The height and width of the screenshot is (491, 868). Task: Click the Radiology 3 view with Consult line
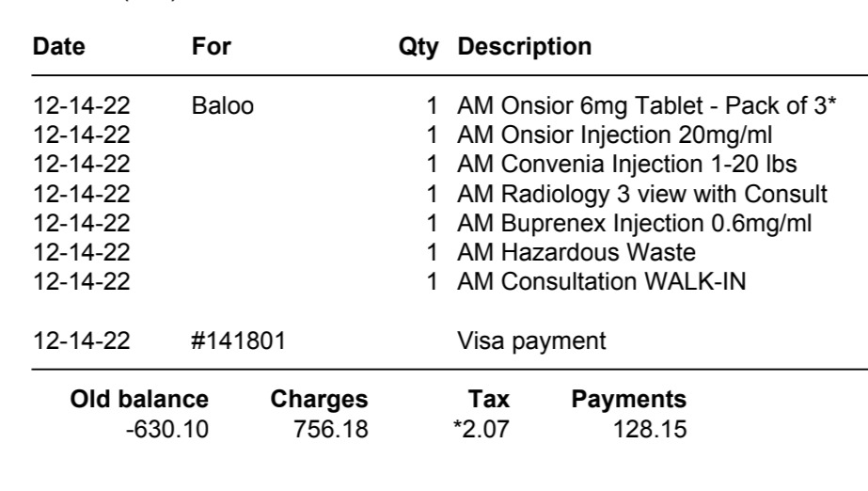point(642,195)
